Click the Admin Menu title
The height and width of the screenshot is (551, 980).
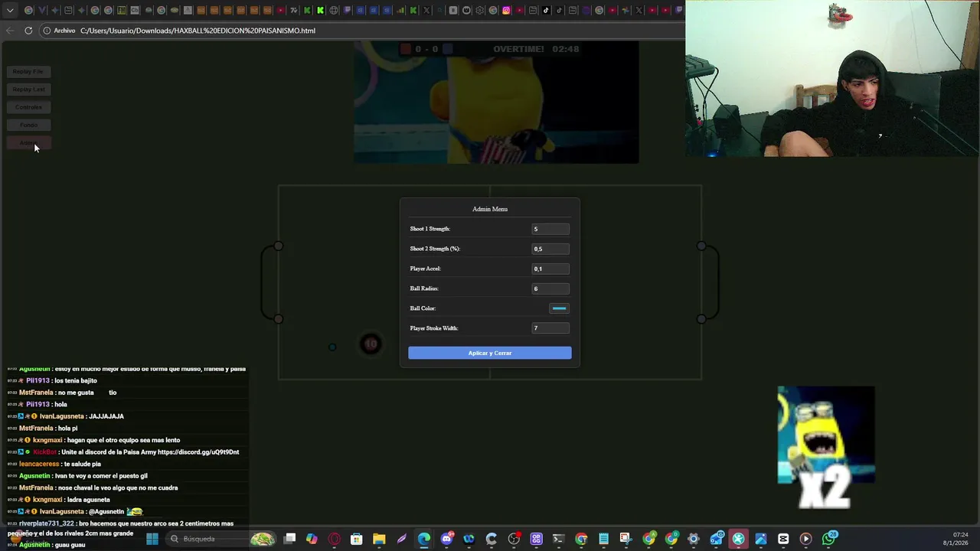click(490, 209)
